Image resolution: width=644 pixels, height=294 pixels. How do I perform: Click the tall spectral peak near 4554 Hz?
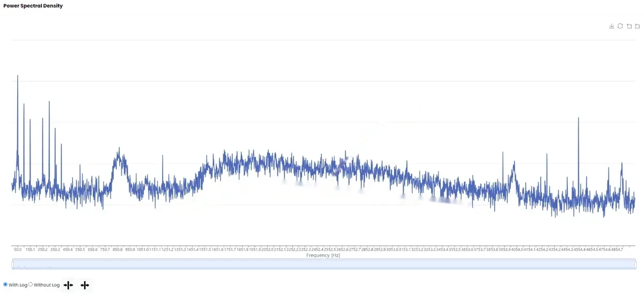pos(579,119)
